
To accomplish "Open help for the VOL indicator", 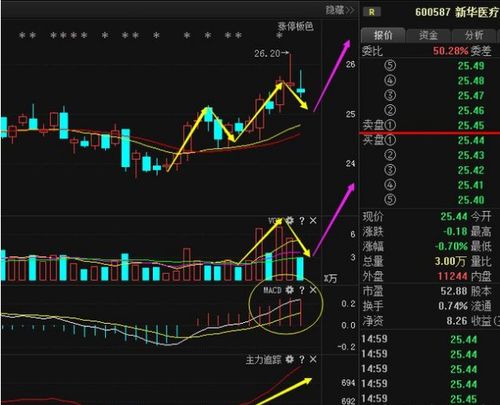I will [x=302, y=221].
